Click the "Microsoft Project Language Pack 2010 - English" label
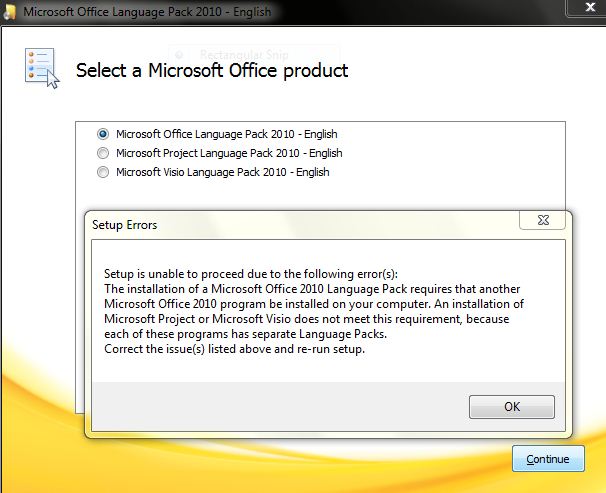Viewport: 606px width, 493px height. (229, 153)
